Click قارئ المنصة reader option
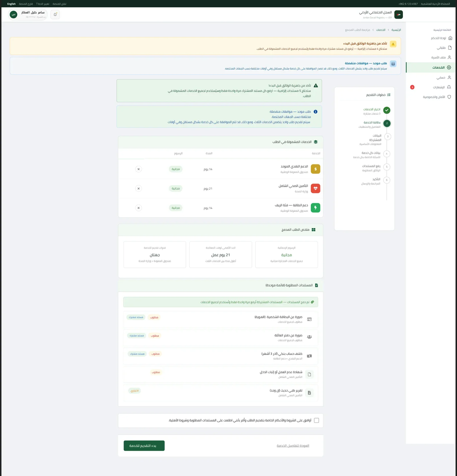 (26, 4)
